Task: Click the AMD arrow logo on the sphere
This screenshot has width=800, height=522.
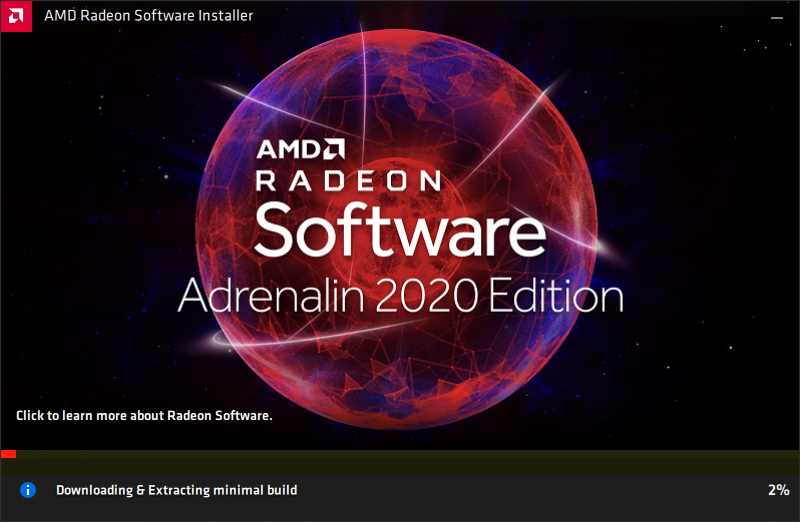Action: (x=334, y=149)
